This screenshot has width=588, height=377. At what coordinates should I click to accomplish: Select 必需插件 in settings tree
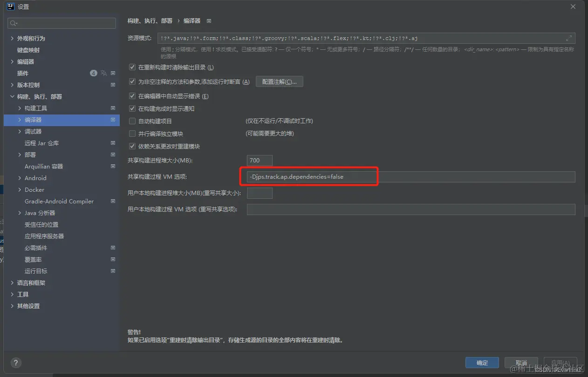tap(36, 248)
